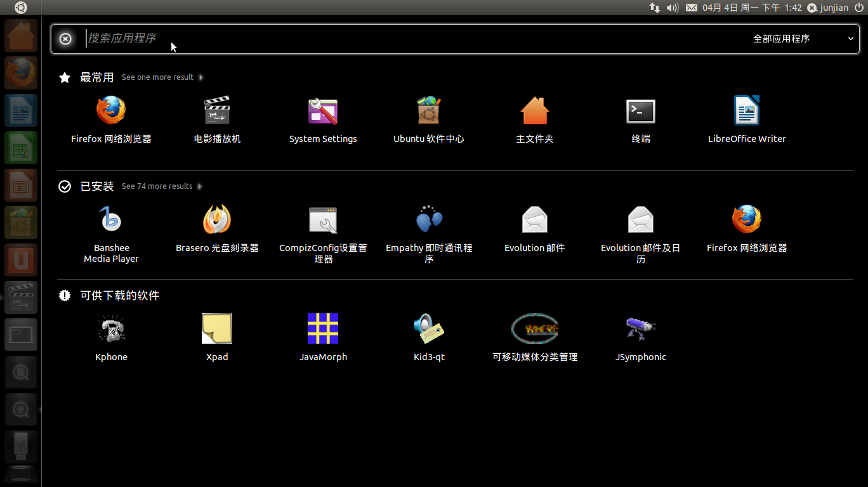Open LibreOffice Calc from the launcher
868x487 pixels.
(21, 148)
